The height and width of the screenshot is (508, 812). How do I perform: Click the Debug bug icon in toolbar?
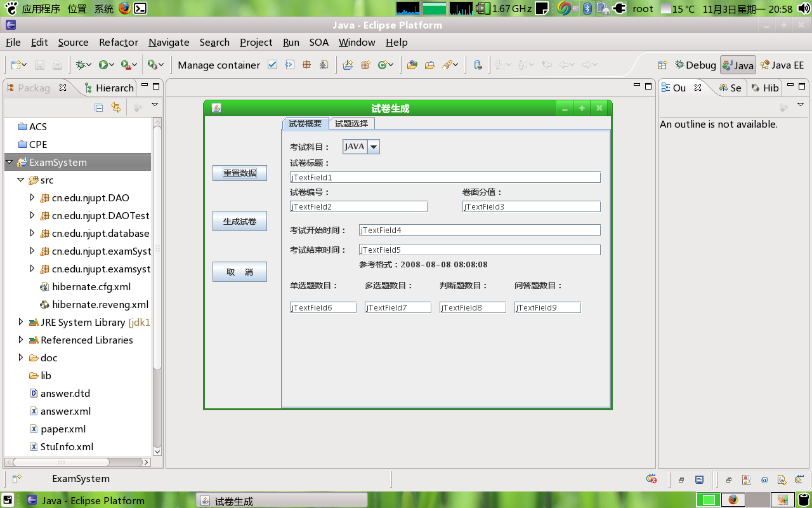tap(81, 65)
